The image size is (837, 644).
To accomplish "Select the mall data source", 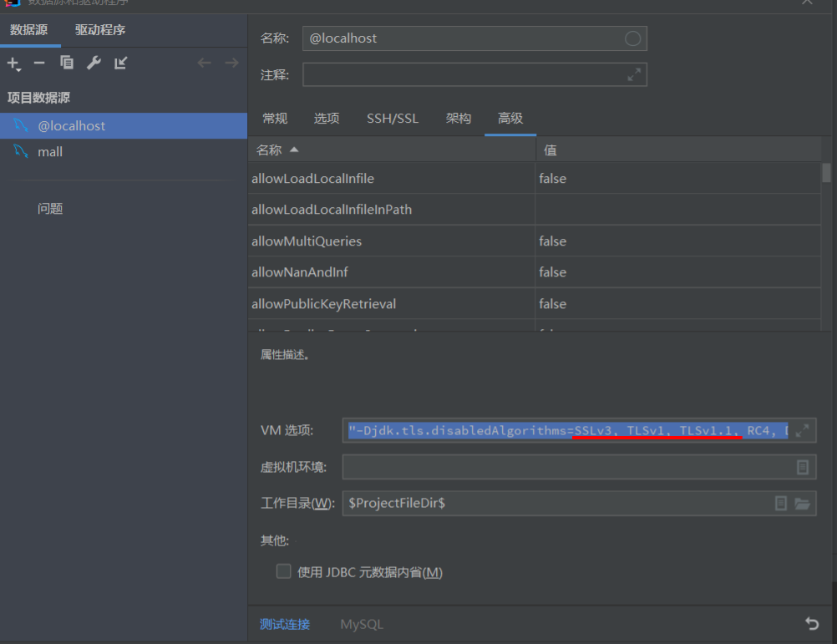I will point(49,151).
